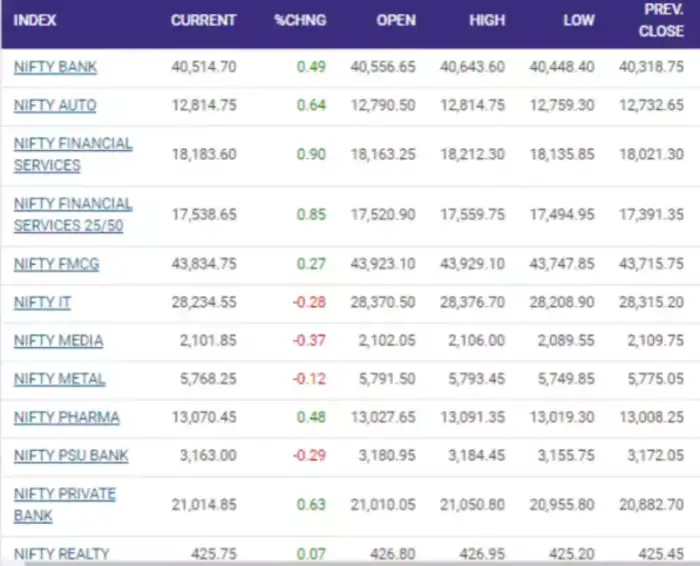Screen dimensions: 700x566
Task: Sort by the CURRENT column header
Action: coord(203,20)
